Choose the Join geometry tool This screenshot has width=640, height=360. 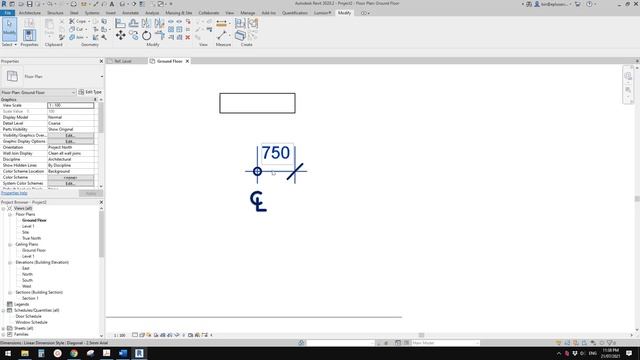(x=77, y=37)
